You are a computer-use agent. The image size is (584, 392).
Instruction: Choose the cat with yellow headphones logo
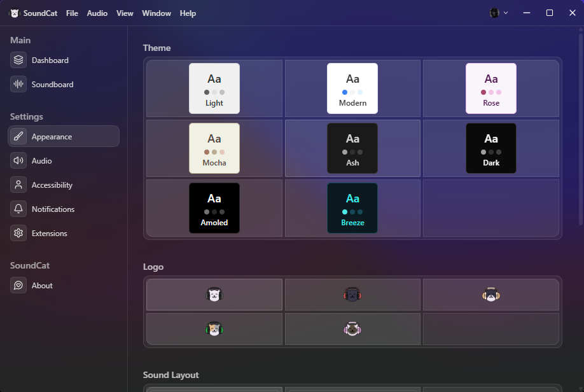[x=491, y=295]
